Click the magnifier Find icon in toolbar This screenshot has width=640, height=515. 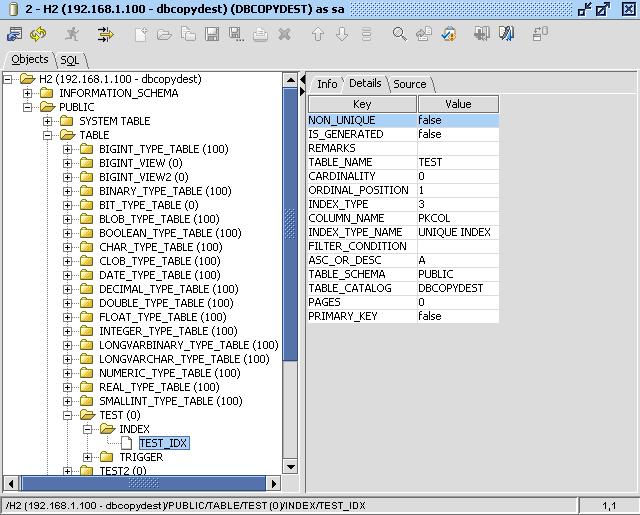coord(399,34)
